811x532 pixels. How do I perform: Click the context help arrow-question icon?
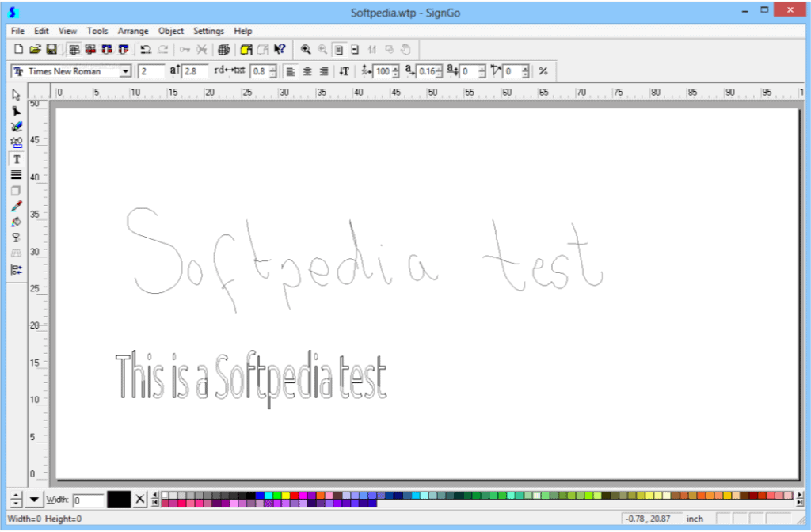pyautogui.click(x=279, y=49)
